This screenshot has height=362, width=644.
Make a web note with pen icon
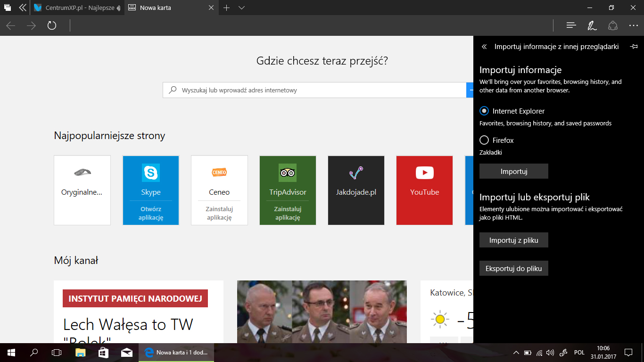pos(592,25)
